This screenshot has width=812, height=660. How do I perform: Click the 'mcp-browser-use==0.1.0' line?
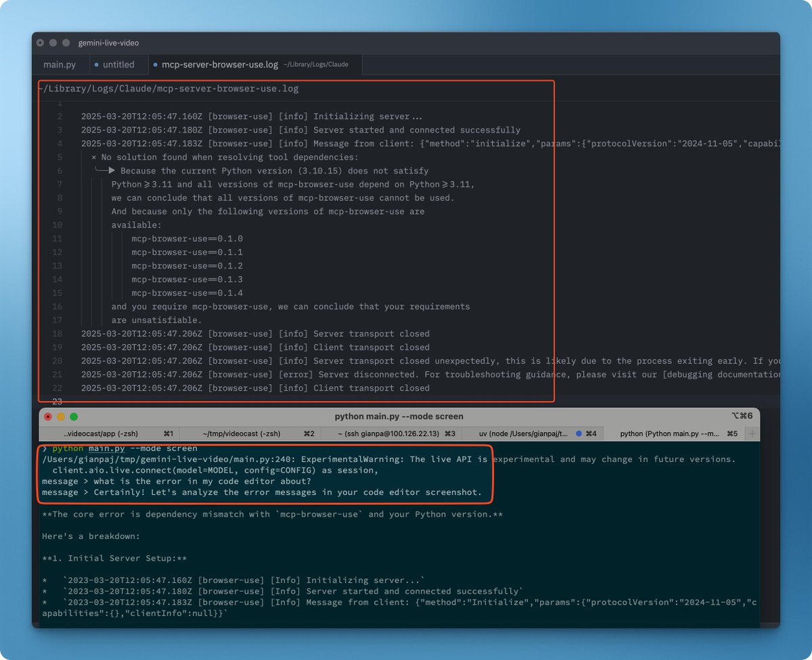tap(187, 239)
